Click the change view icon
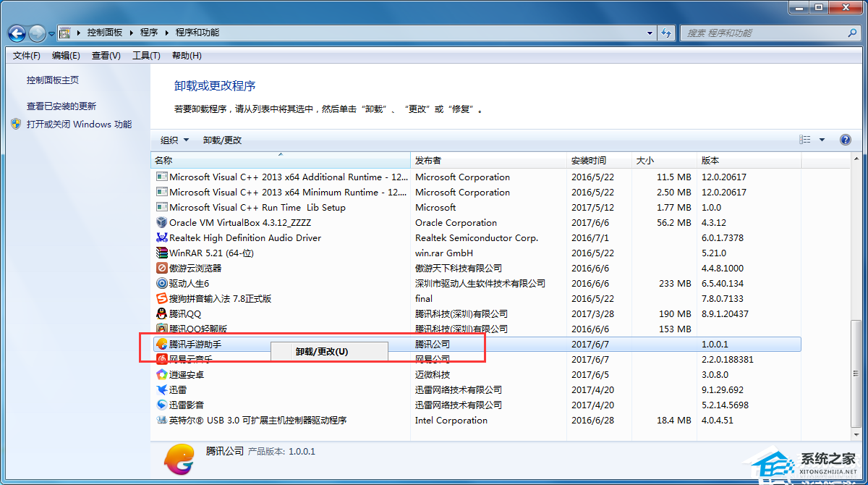This screenshot has height=485, width=868. click(x=805, y=140)
